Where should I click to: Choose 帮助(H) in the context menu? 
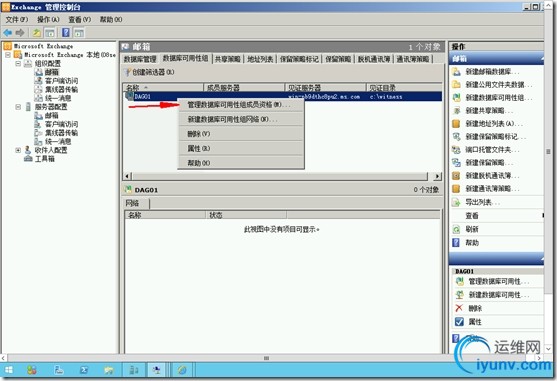pos(241,163)
